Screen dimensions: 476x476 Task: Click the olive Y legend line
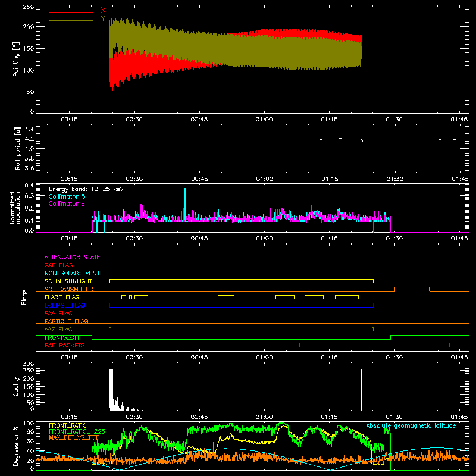tap(71, 20)
